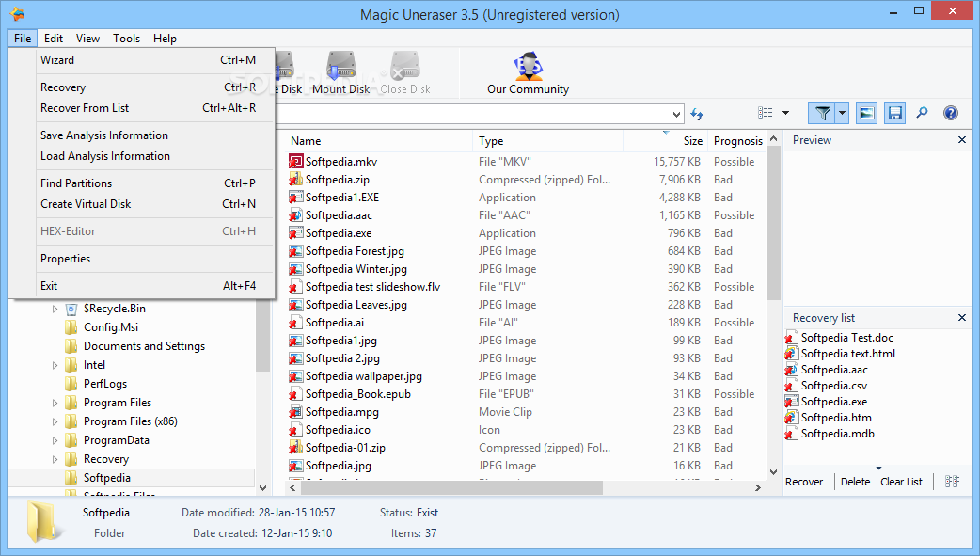Click the Softpedia.mdb icon in Recovery list
Screen dimensions: 980x556
point(791,434)
